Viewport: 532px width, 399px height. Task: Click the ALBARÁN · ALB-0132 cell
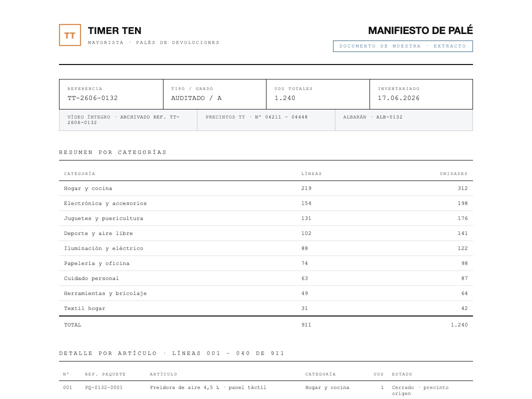pos(404,120)
